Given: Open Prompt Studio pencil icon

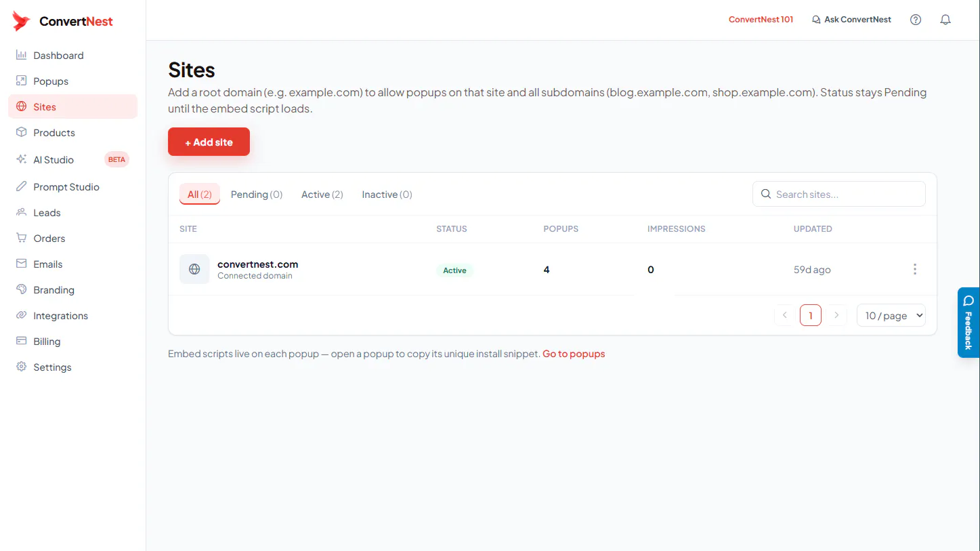Looking at the screenshot, I should pyautogui.click(x=22, y=186).
